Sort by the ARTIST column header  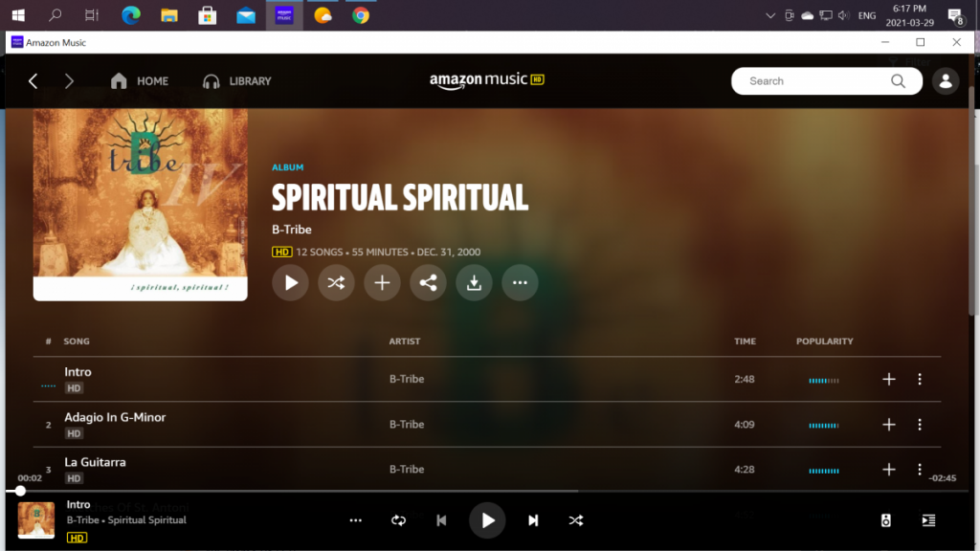[x=405, y=342]
